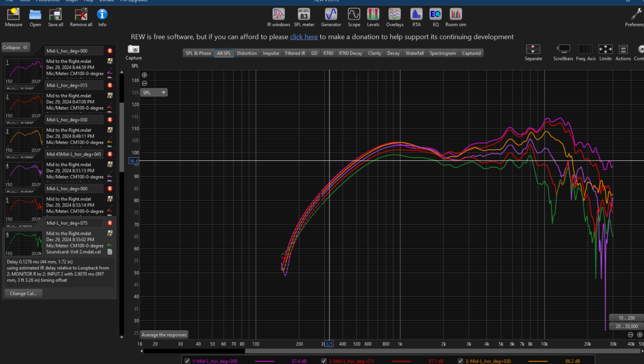This screenshot has width=644, height=364.
Task: Click the donation 'click here' link
Action: tap(304, 37)
